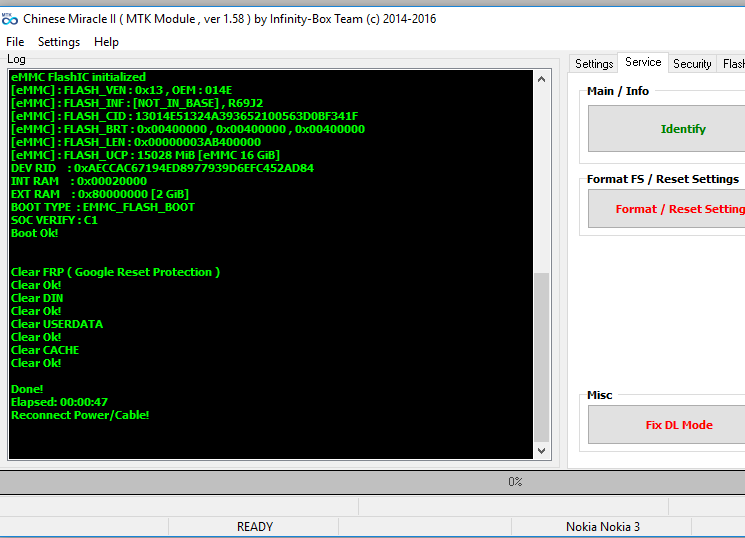Click the EXT RAM 2 GiB log line
This screenshot has width=745, height=538.
tap(100, 194)
